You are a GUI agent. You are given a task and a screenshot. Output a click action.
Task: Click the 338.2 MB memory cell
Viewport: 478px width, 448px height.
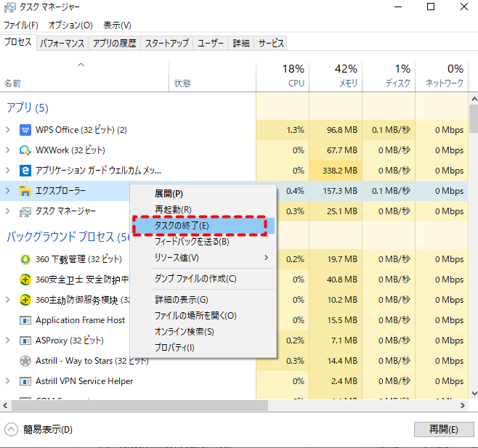pyautogui.click(x=336, y=171)
